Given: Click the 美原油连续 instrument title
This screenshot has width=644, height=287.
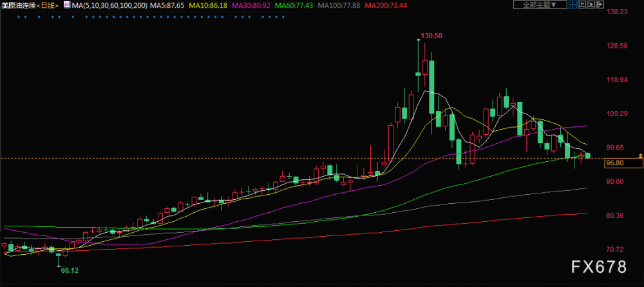Looking at the screenshot, I should pos(19,5).
